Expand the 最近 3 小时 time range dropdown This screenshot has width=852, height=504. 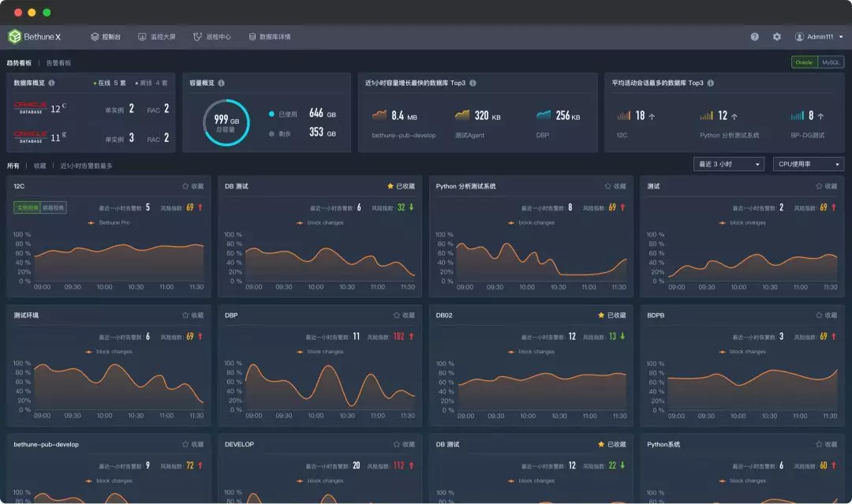click(727, 164)
